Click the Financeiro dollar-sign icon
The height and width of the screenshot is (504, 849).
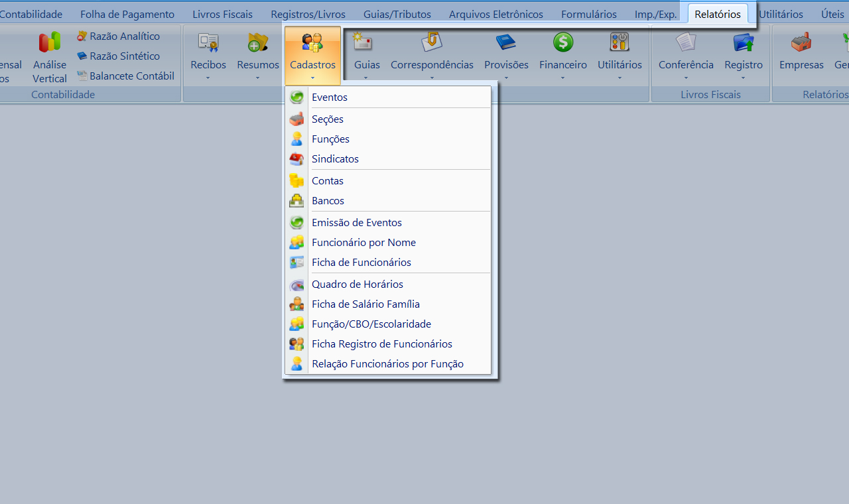[x=562, y=42]
